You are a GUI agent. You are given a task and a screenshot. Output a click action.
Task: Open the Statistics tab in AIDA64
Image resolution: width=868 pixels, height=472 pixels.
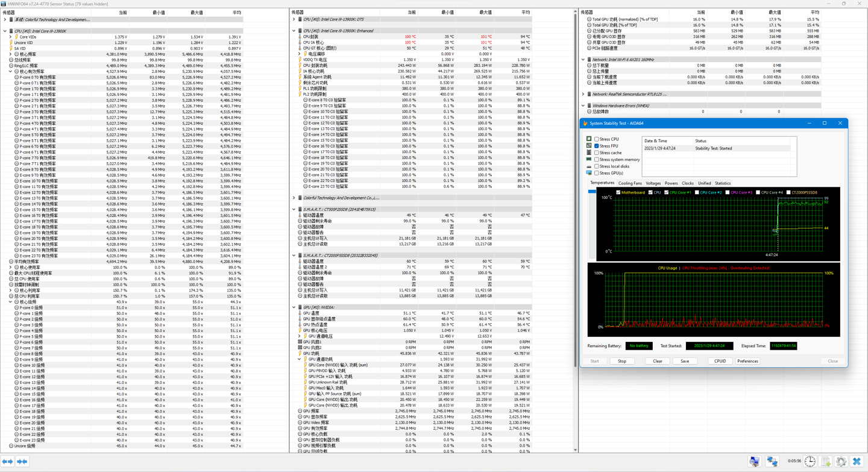(723, 183)
